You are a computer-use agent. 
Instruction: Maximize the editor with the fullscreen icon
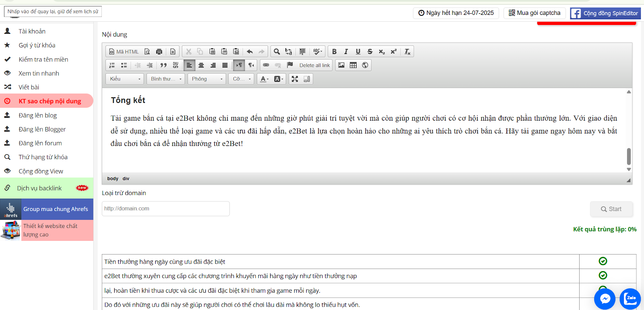pyautogui.click(x=295, y=79)
